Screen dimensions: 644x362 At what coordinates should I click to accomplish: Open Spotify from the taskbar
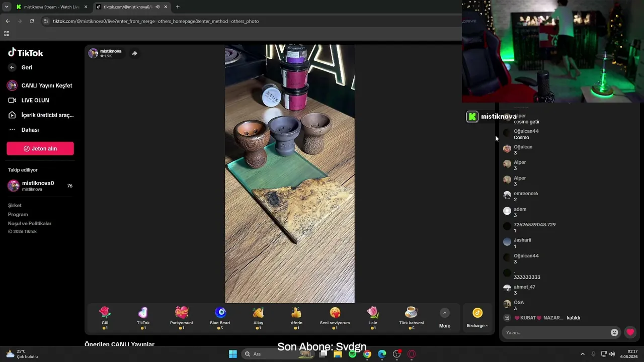click(352, 354)
